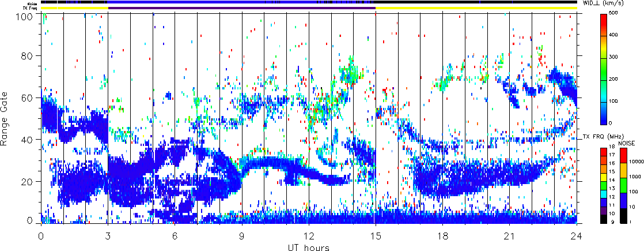Click the '10000' NOISE scale value

tap(635, 163)
